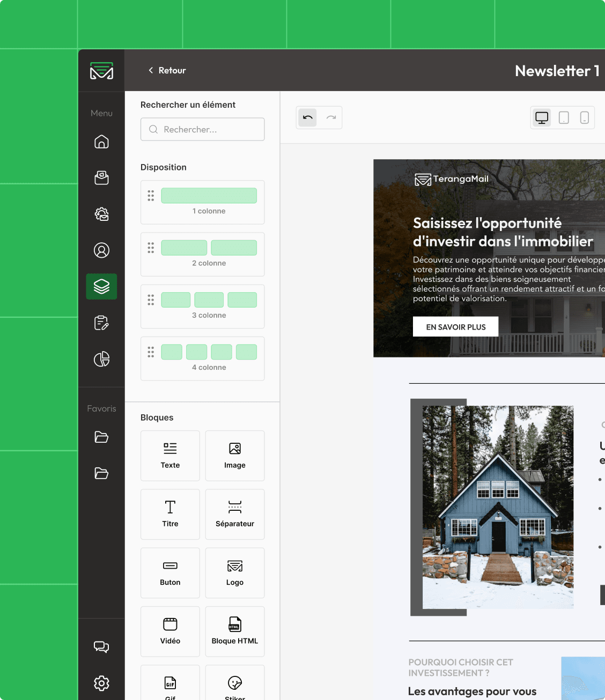
Task: Click the Retour back button
Action: click(167, 70)
